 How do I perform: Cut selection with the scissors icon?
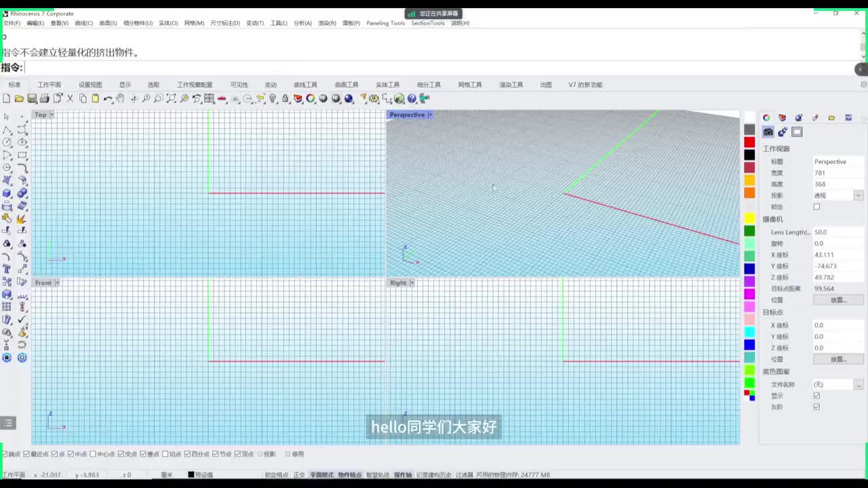pos(70,99)
